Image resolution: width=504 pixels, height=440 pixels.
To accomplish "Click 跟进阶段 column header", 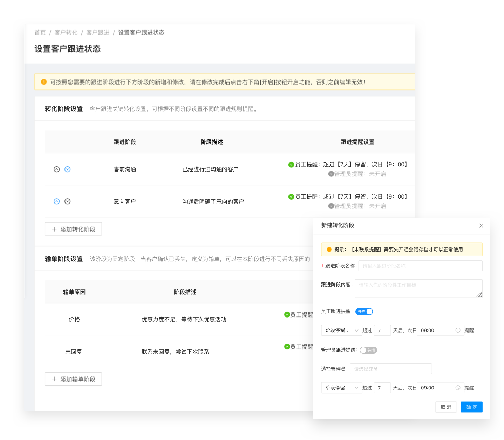I will [125, 142].
